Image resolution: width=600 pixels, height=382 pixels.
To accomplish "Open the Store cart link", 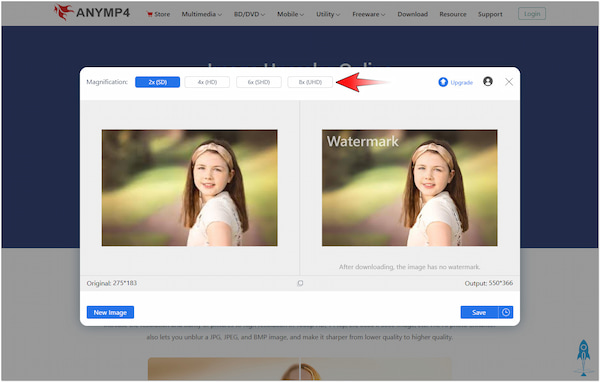I will pyautogui.click(x=158, y=14).
